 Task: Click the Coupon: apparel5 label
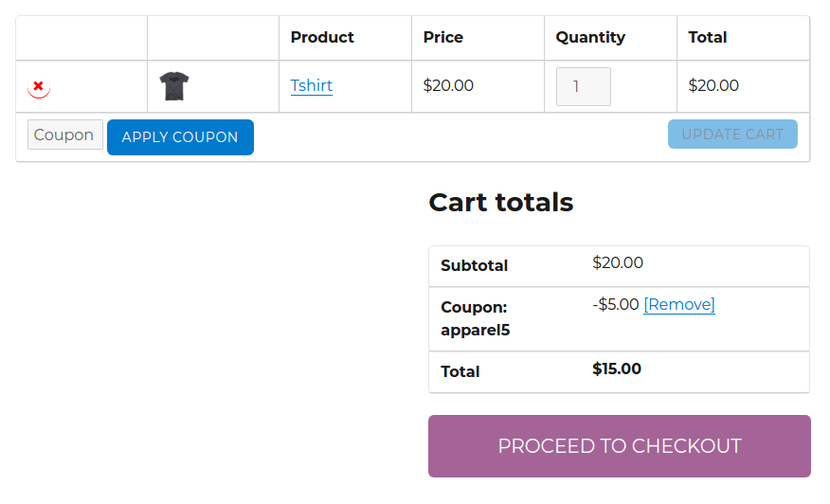(476, 318)
